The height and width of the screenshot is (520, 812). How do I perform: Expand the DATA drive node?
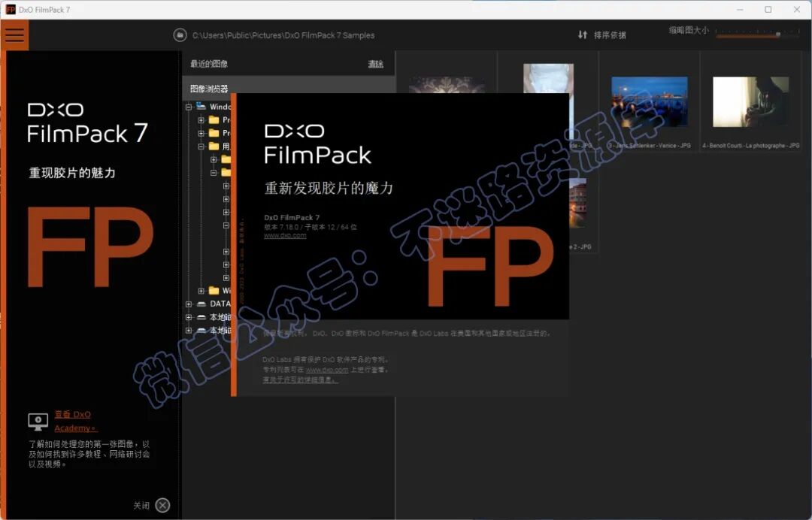[189, 304]
